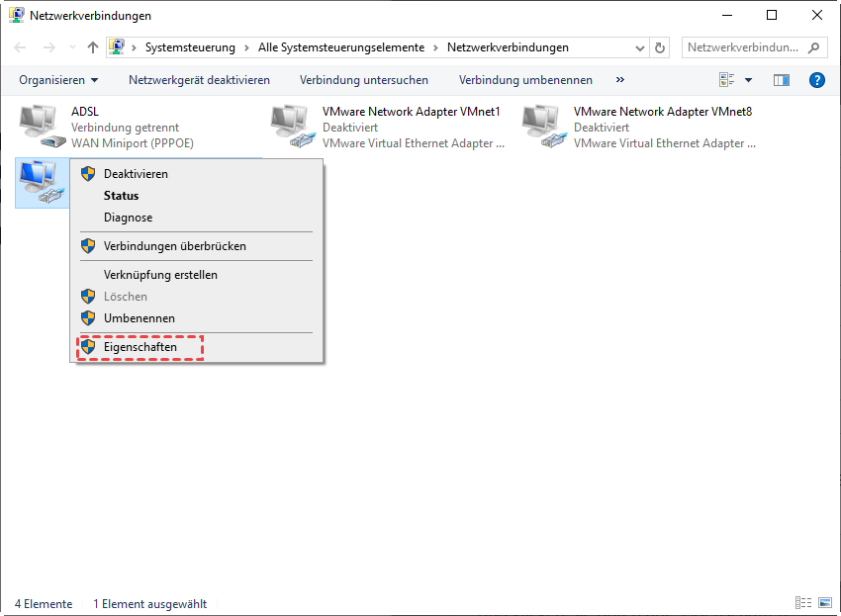This screenshot has width=841, height=616.
Task: Open the view options dropdown arrow
Action: [748, 80]
